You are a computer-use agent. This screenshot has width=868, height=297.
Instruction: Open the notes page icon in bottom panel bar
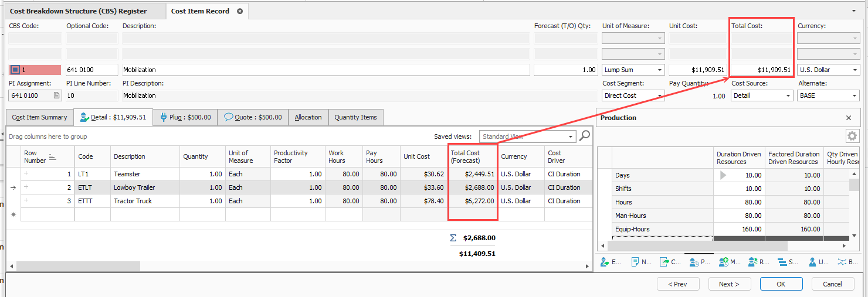[635, 262]
